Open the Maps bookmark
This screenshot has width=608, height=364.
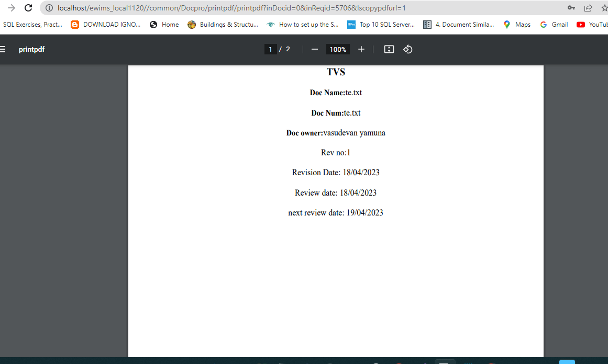pyautogui.click(x=517, y=25)
